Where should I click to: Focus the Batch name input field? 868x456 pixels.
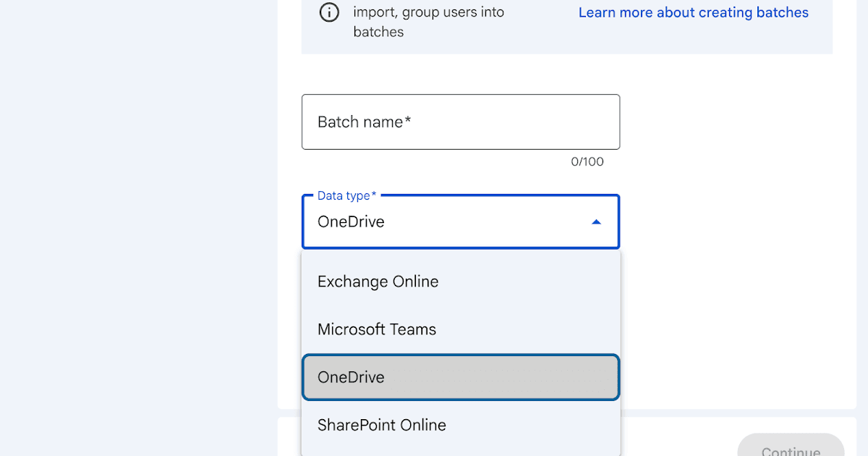pyautogui.click(x=461, y=122)
